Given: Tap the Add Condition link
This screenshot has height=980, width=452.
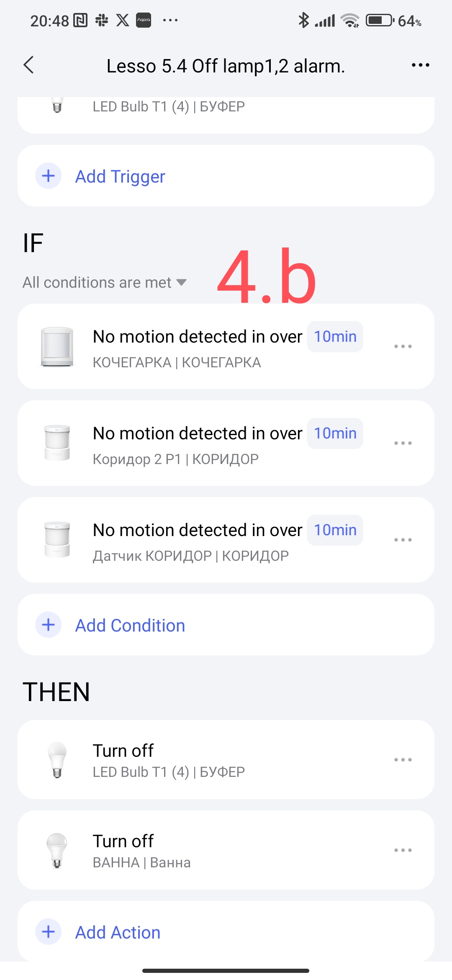Looking at the screenshot, I should 130,626.
